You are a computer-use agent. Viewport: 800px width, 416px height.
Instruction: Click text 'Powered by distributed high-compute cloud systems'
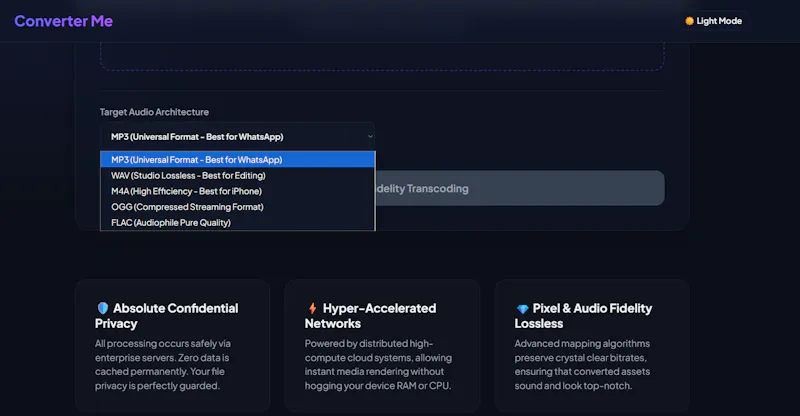click(378, 351)
